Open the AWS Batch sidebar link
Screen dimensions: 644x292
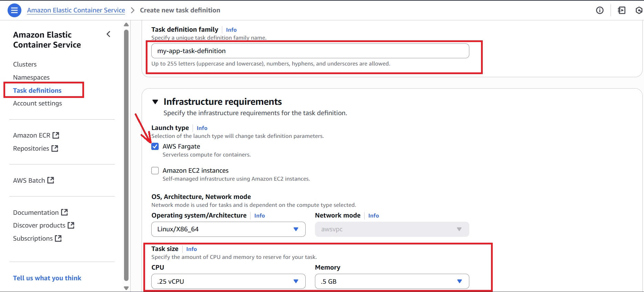(x=29, y=180)
